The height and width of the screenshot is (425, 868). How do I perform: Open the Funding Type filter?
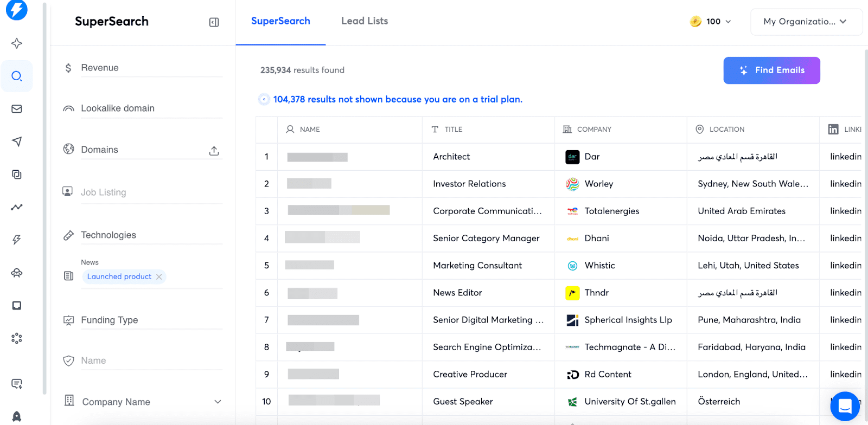[x=151, y=320]
